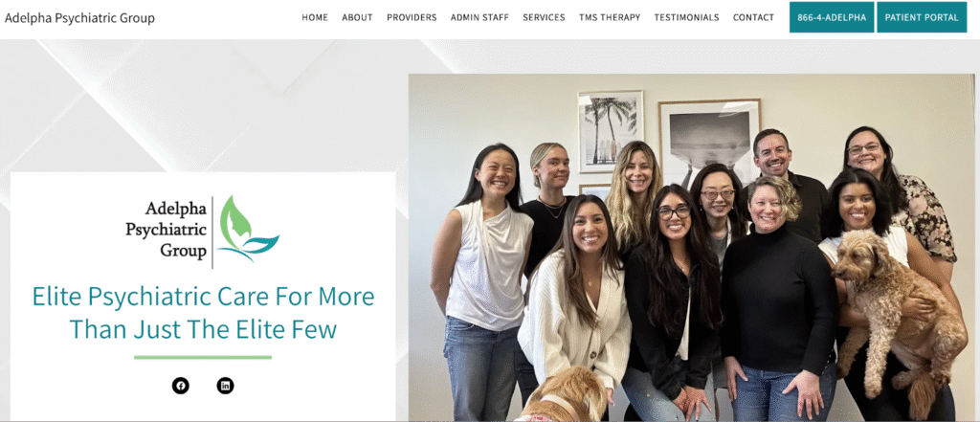Navigate to PROVIDERS

[412, 17]
